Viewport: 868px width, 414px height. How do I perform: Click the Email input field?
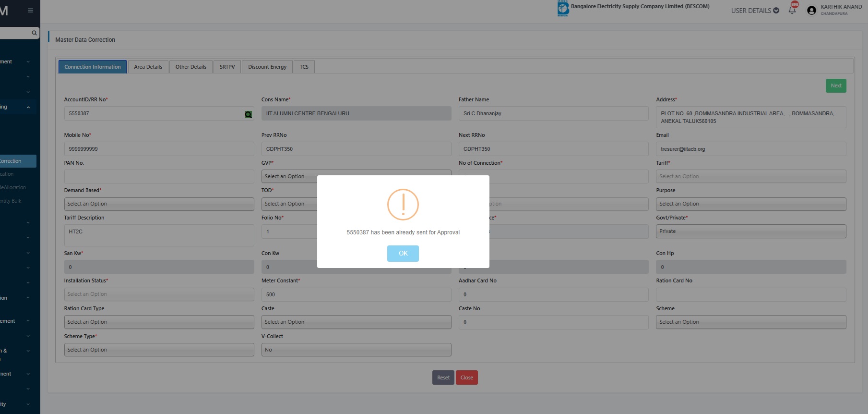click(750, 149)
